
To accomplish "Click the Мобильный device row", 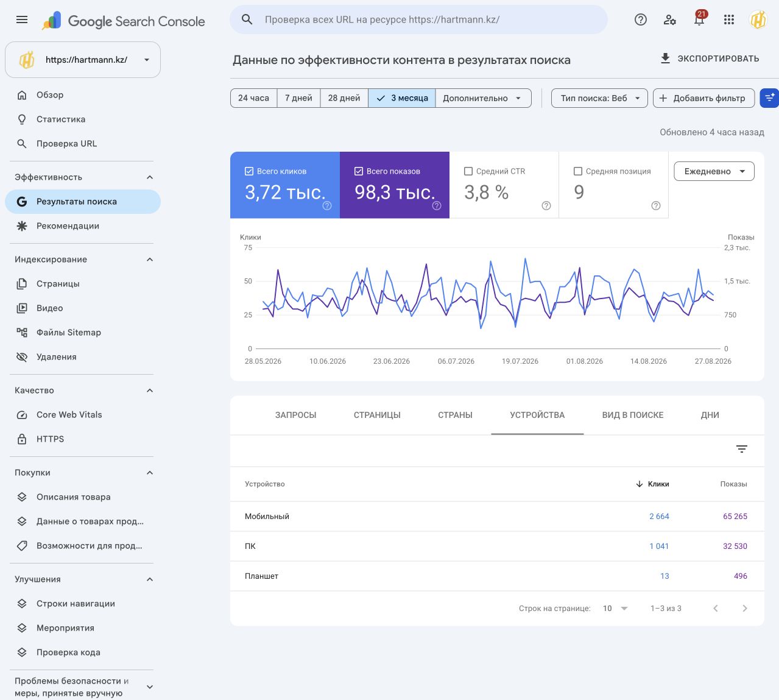I will 497,517.
